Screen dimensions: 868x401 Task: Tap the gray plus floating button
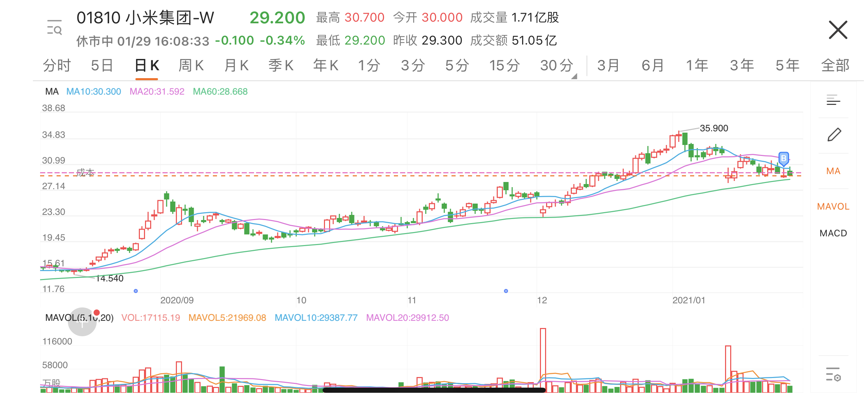pyautogui.click(x=82, y=321)
